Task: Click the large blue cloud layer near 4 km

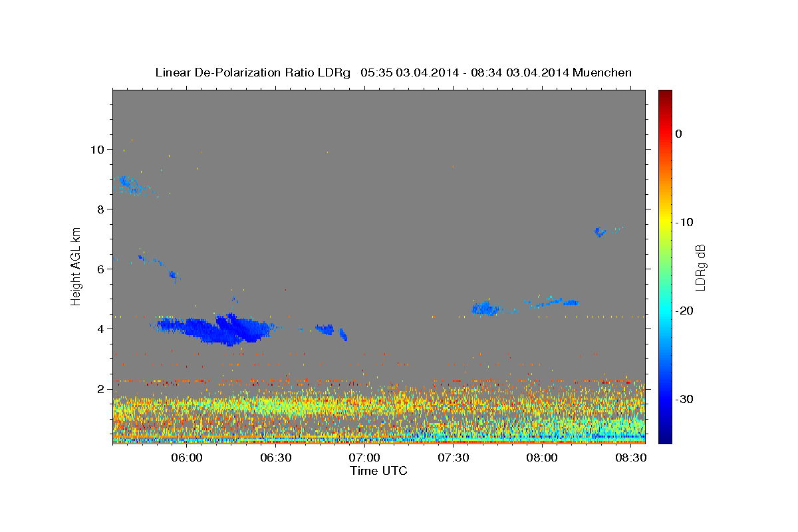Action: 216,329
